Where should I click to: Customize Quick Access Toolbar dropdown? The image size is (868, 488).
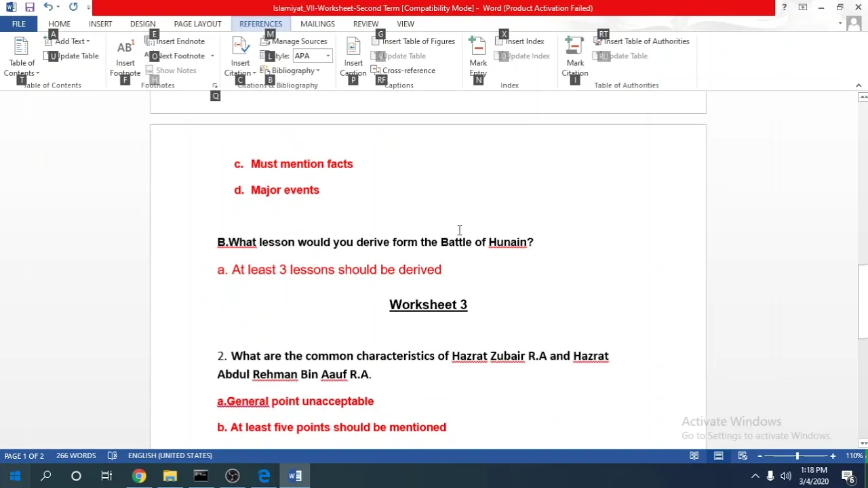pyautogui.click(x=88, y=7)
